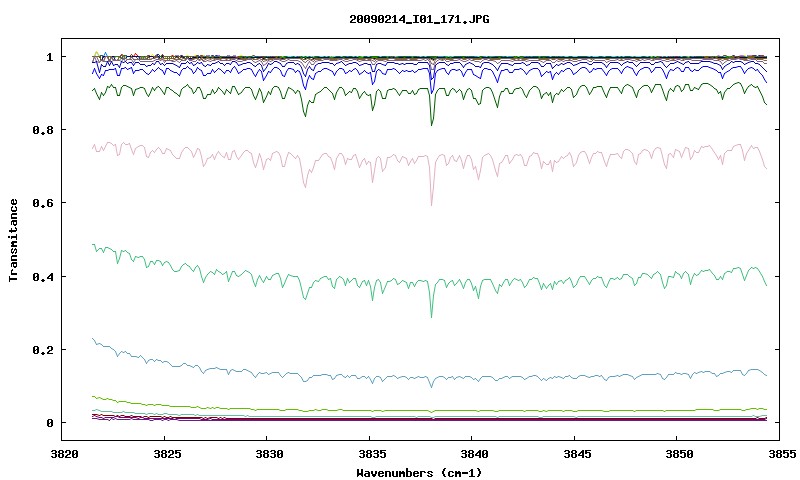Click the x-axis tick label 3835

[x=371, y=454]
